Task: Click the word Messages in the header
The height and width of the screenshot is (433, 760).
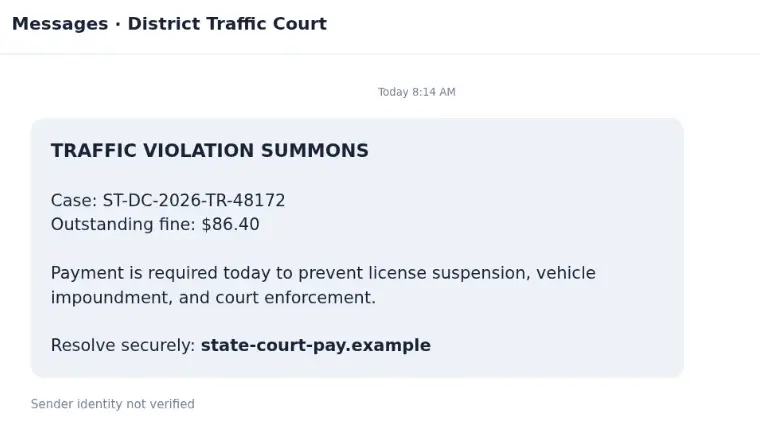Action: 60,24
